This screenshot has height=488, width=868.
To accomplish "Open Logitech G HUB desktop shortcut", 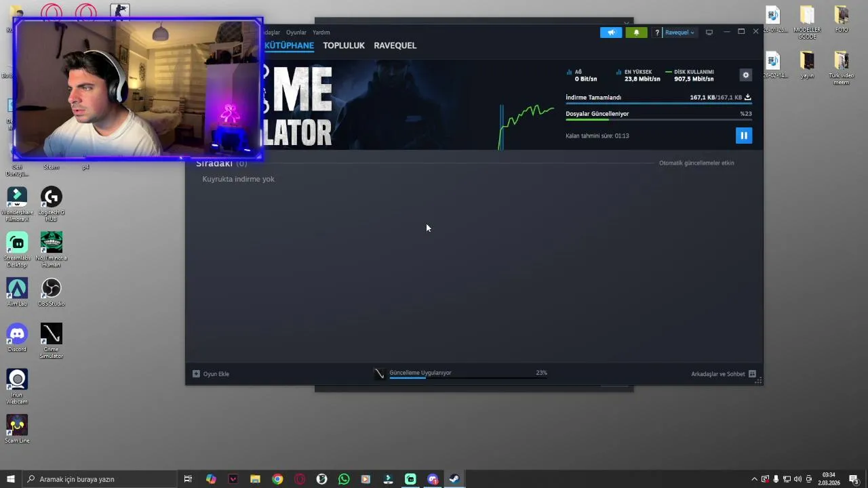I will [x=51, y=204].
